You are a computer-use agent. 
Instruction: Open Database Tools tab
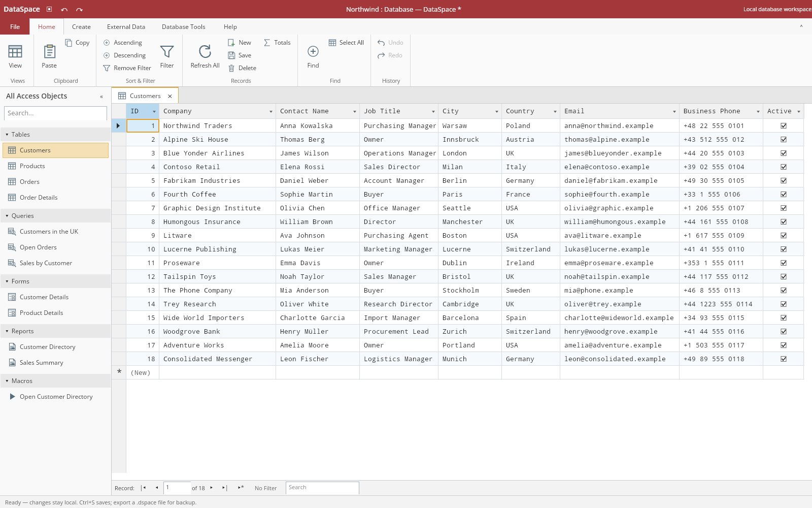point(184,27)
